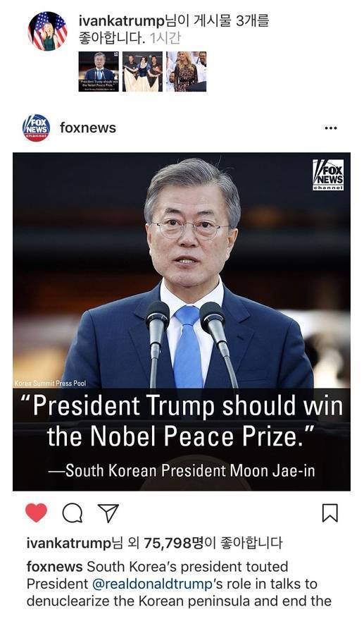
Task: View second liked post thumbnail
Action: click(142, 71)
